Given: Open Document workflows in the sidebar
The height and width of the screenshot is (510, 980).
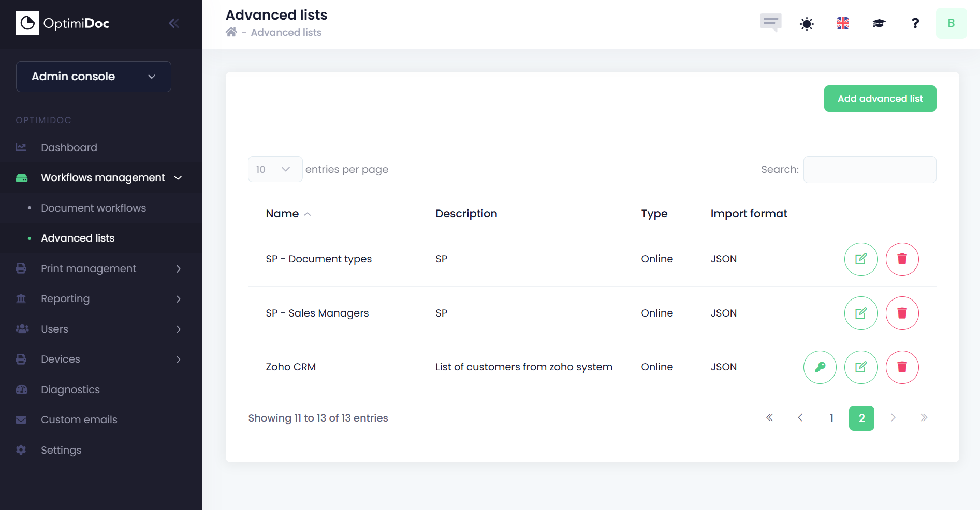Looking at the screenshot, I should coord(93,208).
